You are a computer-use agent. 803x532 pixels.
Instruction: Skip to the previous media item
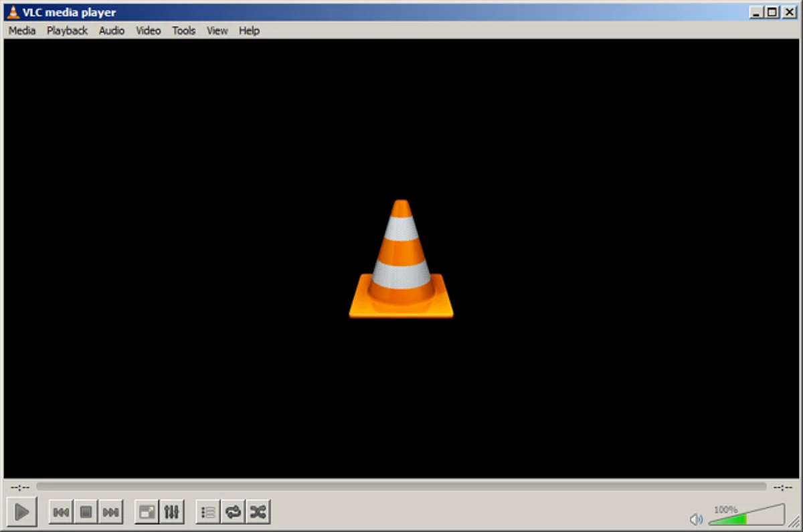61,513
